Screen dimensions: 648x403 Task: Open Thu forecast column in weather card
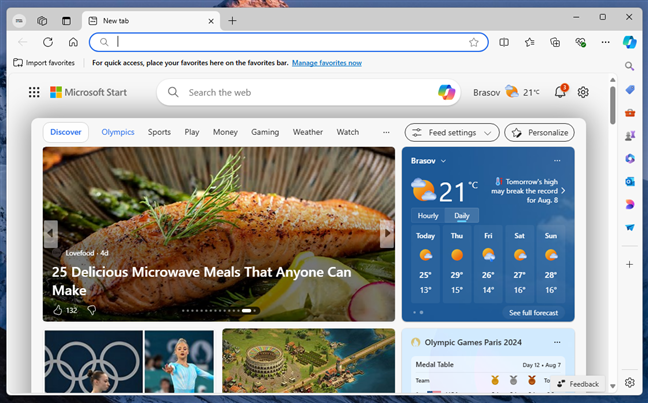tap(457, 265)
